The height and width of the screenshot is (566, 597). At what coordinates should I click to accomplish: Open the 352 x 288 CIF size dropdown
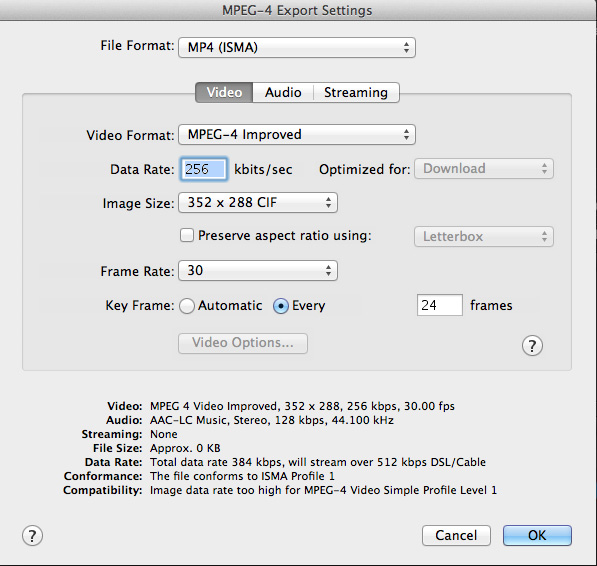click(x=258, y=202)
